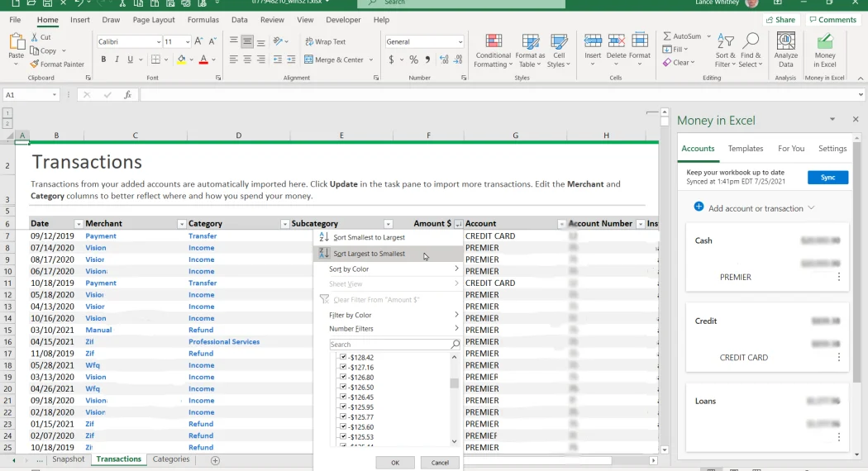Open the font name Calibri dropdown
This screenshot has width=868, height=471.
point(159,41)
